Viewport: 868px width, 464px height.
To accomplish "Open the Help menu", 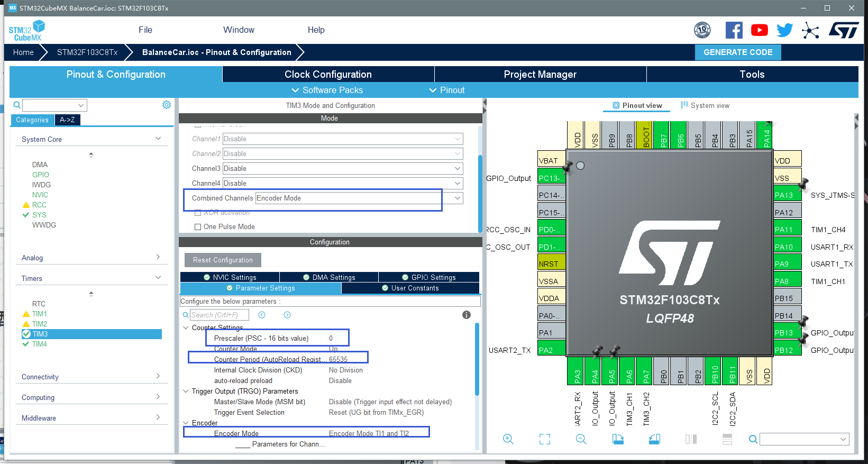I will 316,30.
